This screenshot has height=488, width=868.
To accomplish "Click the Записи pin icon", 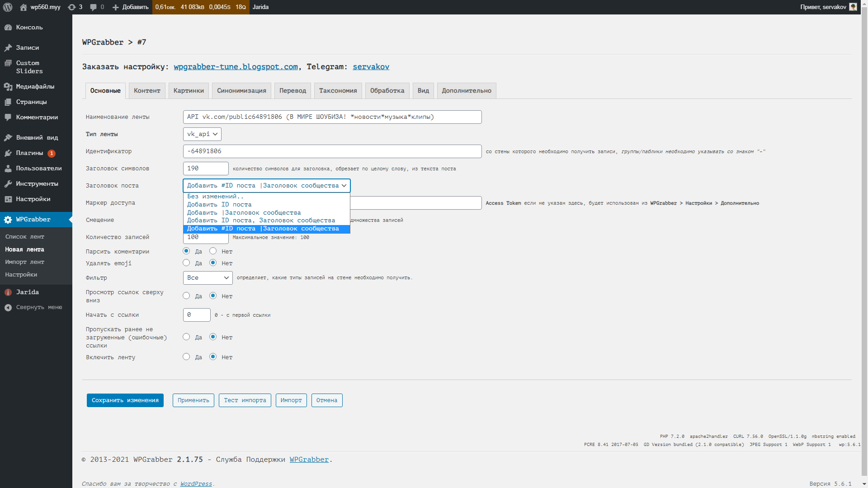I will (x=8, y=48).
